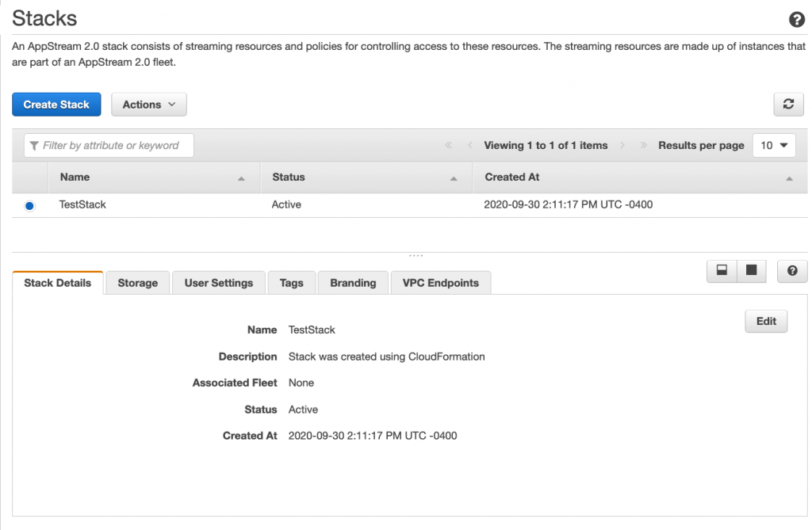
Task: Click the refresh stacks icon
Action: point(788,104)
